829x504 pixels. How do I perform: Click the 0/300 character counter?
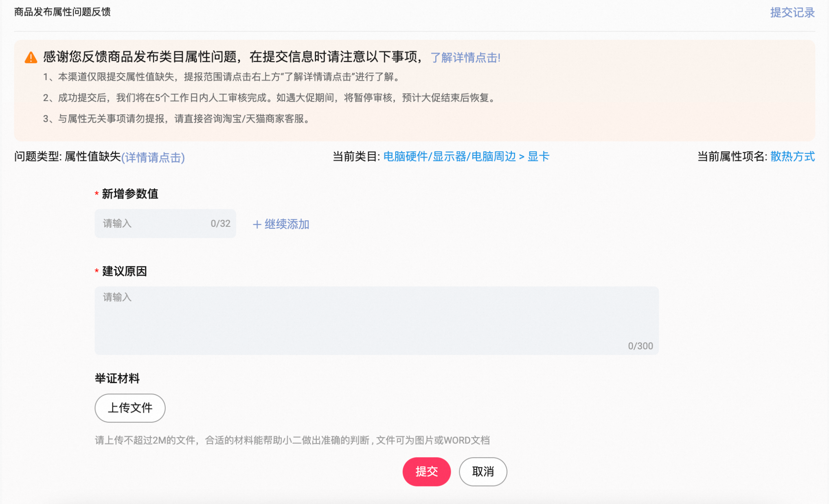[640, 346]
